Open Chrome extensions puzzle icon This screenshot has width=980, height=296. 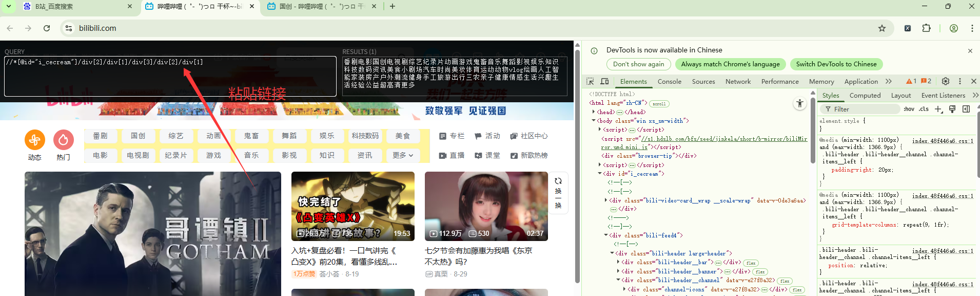point(926,28)
